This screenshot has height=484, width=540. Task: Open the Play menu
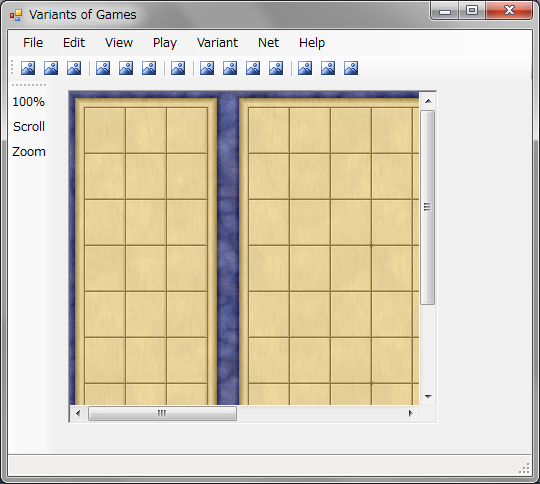coord(165,43)
